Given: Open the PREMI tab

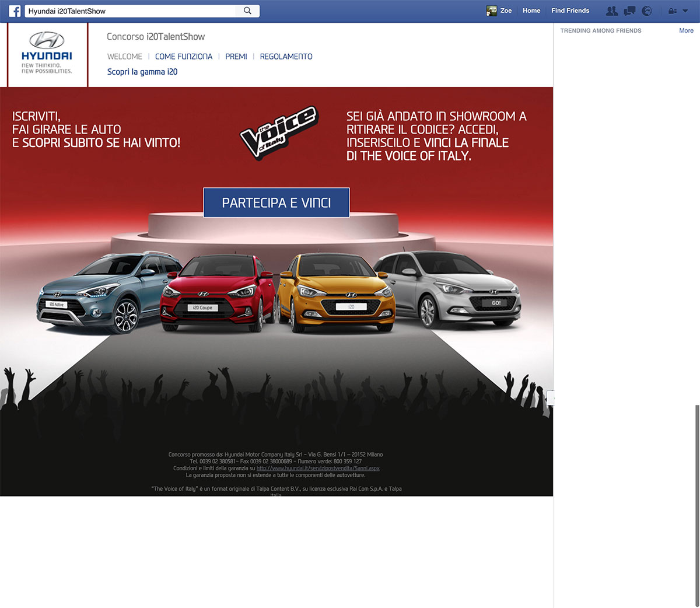Looking at the screenshot, I should tap(236, 57).
